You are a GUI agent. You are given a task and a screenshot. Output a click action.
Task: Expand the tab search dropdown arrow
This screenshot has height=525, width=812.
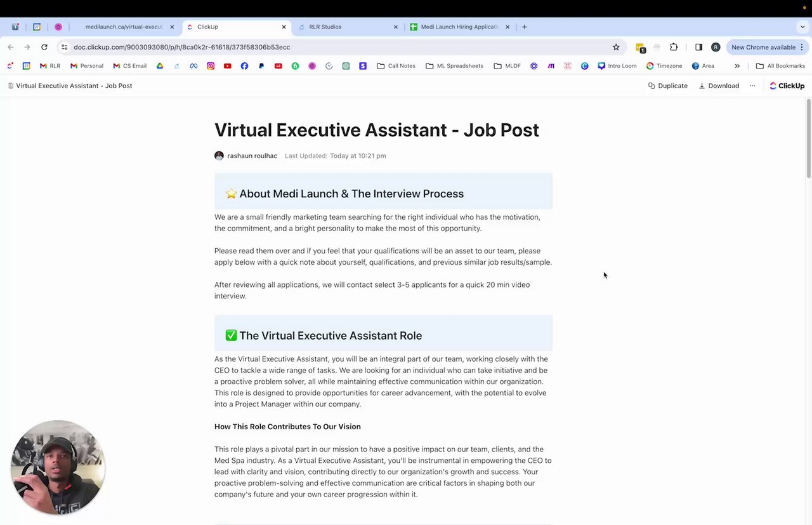pos(802,27)
